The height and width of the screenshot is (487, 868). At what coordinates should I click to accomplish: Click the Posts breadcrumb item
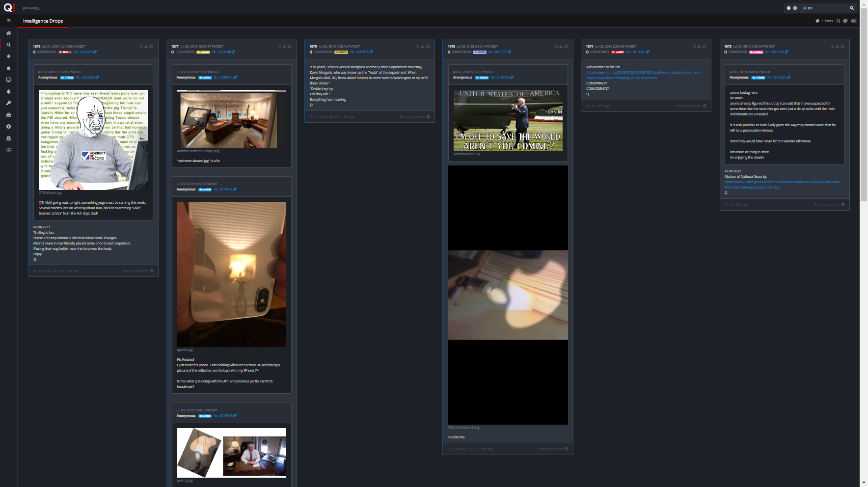pyautogui.click(x=829, y=21)
